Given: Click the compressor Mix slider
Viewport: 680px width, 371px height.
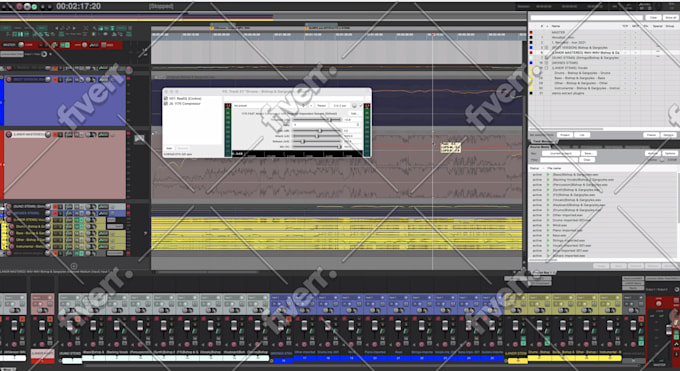Looking at the screenshot, I should [x=317, y=147].
